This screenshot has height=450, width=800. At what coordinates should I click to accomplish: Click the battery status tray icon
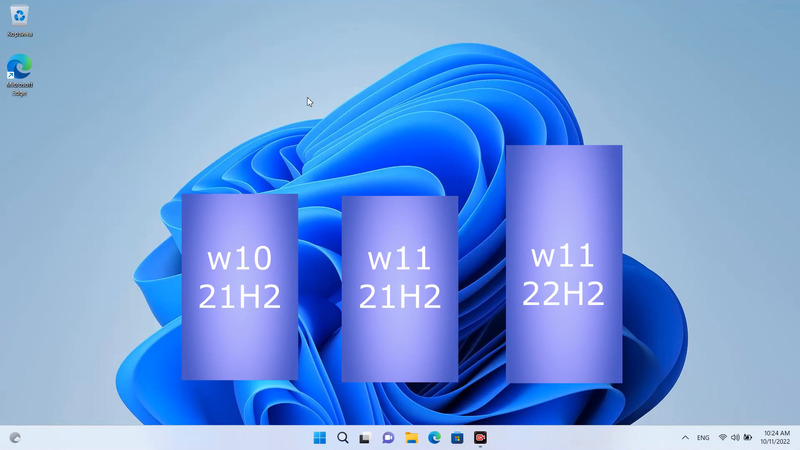point(748,438)
